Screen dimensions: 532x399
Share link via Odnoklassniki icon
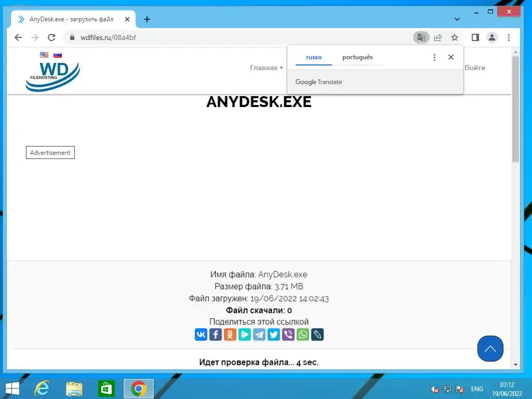[230, 335]
